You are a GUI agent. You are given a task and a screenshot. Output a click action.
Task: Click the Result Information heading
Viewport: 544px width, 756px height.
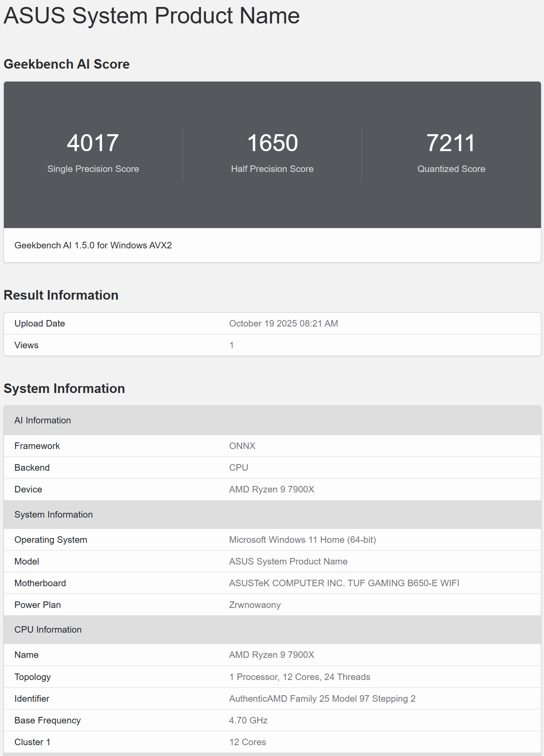61,295
